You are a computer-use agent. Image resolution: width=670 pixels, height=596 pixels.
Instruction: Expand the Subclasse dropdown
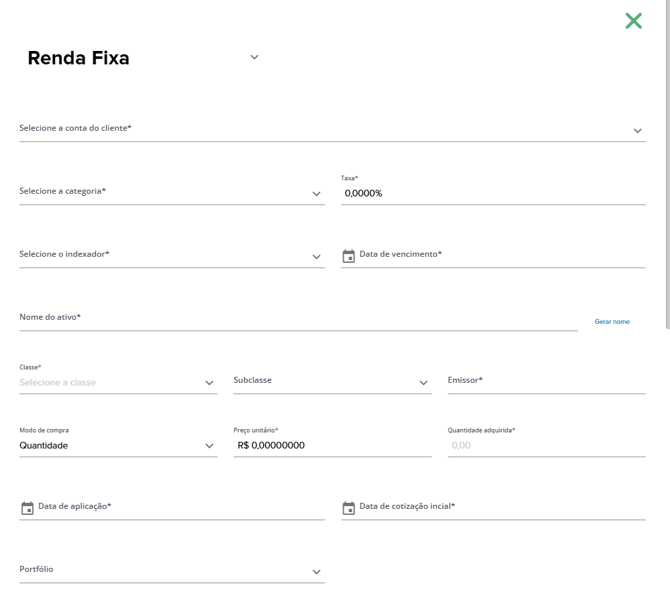click(332, 382)
